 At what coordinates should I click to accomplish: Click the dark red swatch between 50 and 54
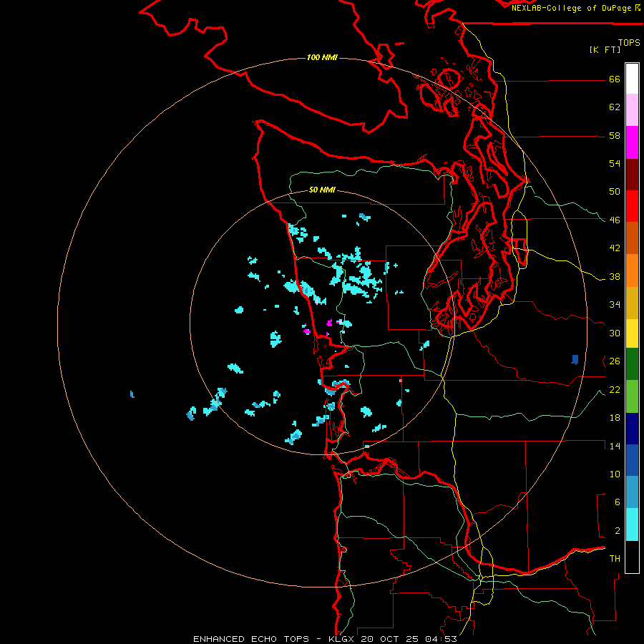point(632,175)
